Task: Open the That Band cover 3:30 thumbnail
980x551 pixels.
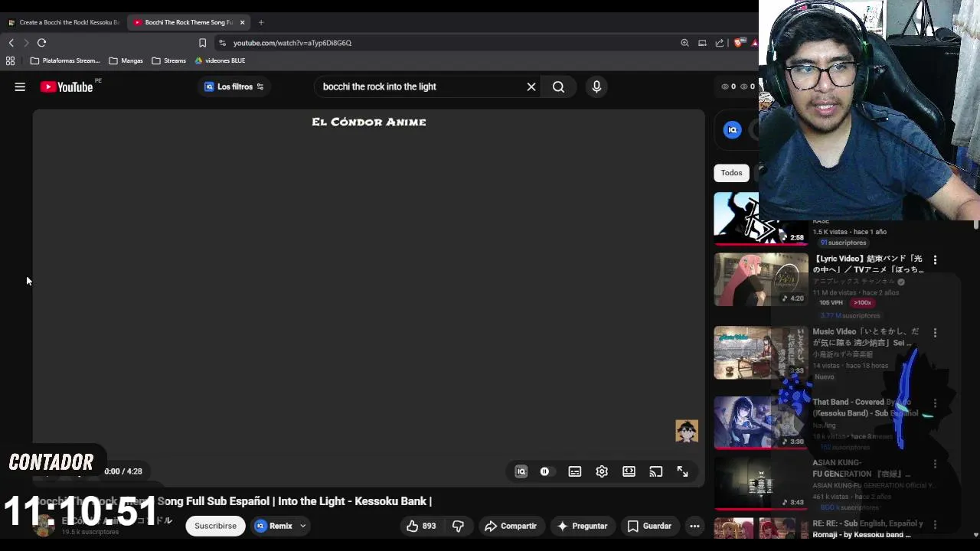Action: pyautogui.click(x=761, y=422)
